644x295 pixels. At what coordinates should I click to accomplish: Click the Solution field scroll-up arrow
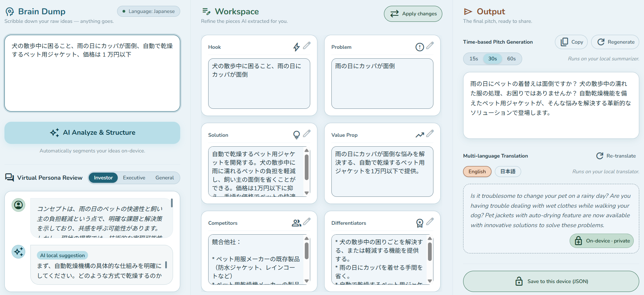(306, 150)
